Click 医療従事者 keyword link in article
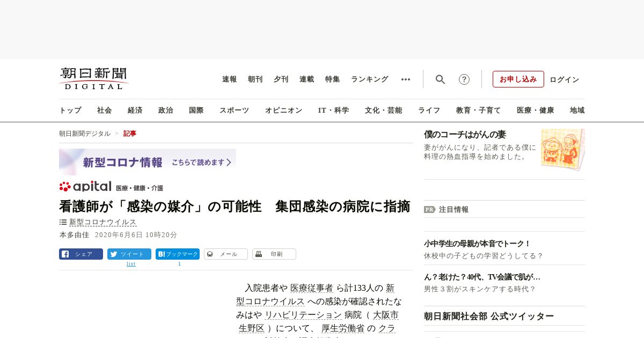The image size is (644, 338). [312, 288]
